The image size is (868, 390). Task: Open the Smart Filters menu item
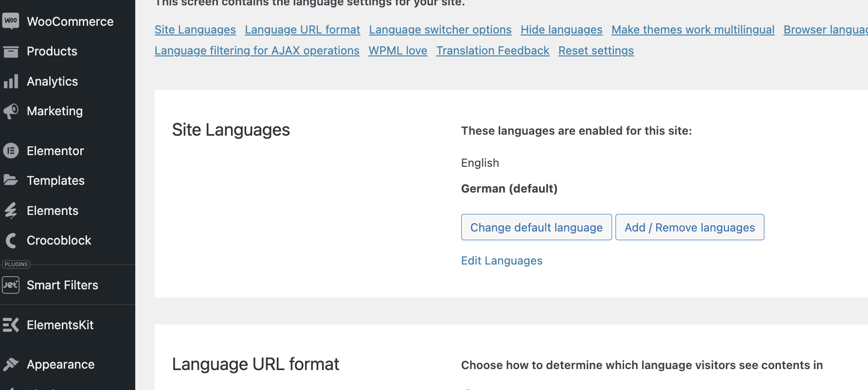tap(62, 285)
